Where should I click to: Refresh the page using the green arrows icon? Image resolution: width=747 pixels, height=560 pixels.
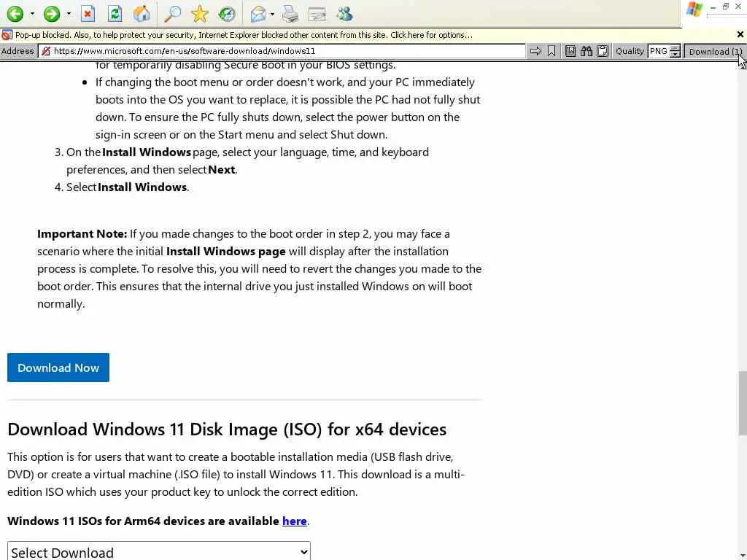115,14
